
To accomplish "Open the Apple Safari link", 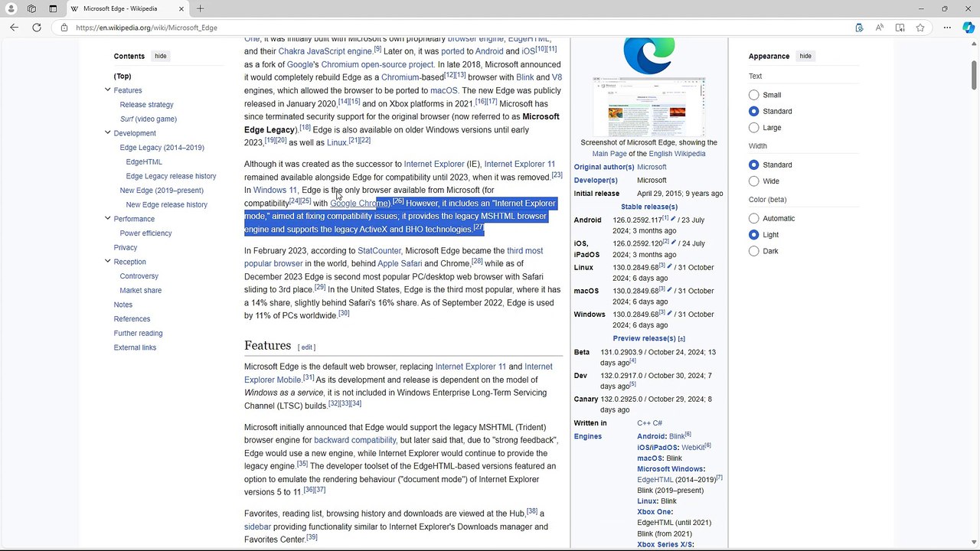I will pyautogui.click(x=400, y=264).
